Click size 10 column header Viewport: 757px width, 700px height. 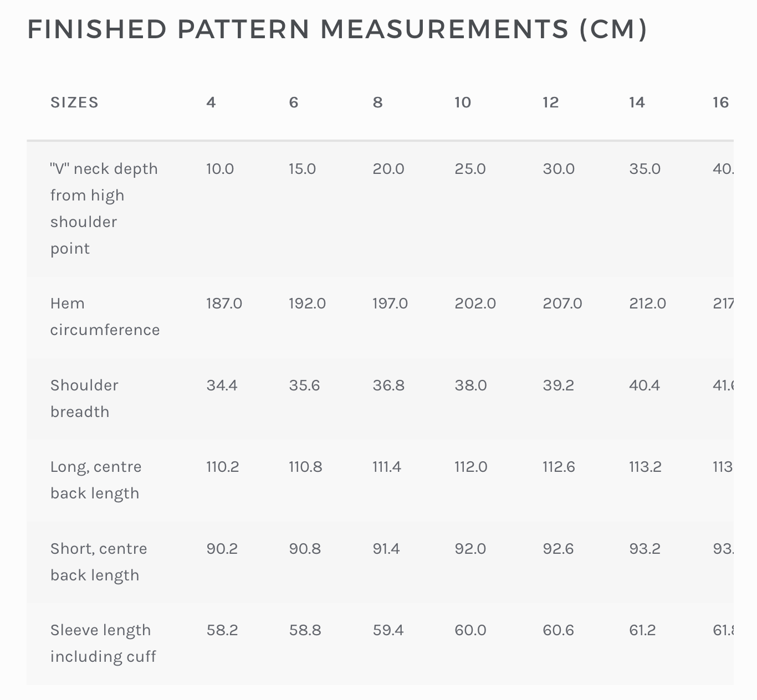click(463, 102)
